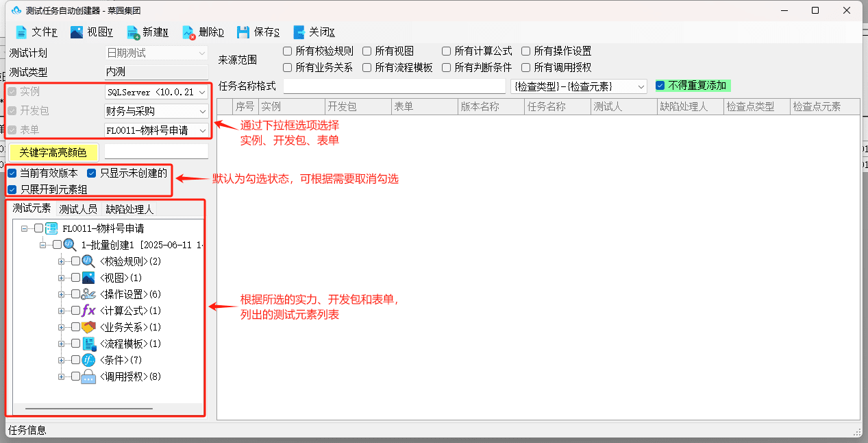Click the 关闭 toolbar icon

[299, 32]
